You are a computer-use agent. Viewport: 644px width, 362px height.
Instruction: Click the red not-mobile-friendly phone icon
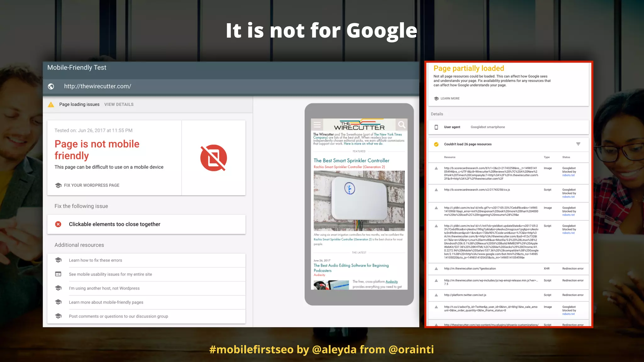pyautogui.click(x=214, y=158)
